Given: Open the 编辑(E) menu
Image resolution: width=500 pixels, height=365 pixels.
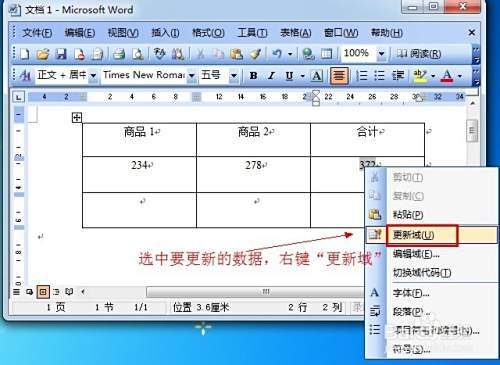Looking at the screenshot, I should [80, 33].
